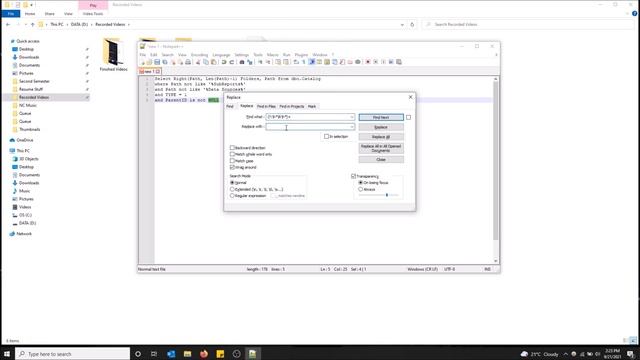Click the Save recorded macro toolbar icon
The image size is (640, 360).
[x=399, y=62]
